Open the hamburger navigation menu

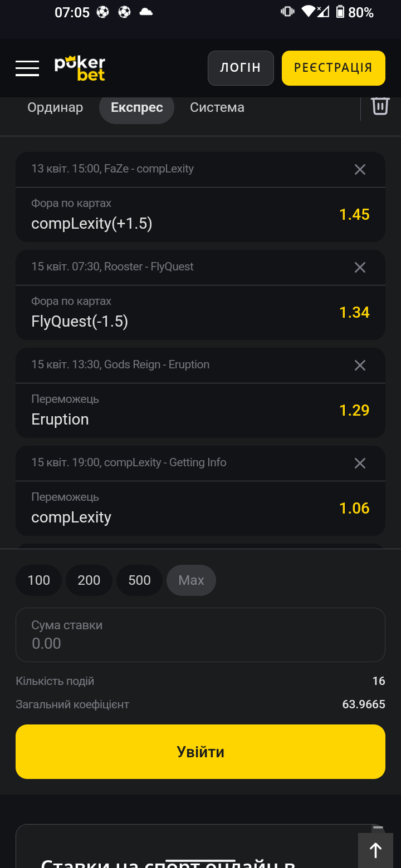[27, 68]
